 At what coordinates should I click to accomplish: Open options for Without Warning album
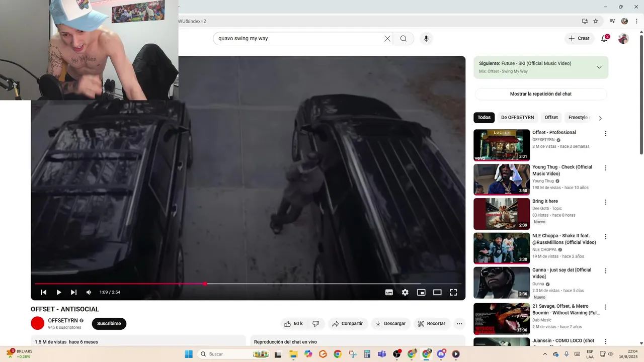[x=606, y=307]
